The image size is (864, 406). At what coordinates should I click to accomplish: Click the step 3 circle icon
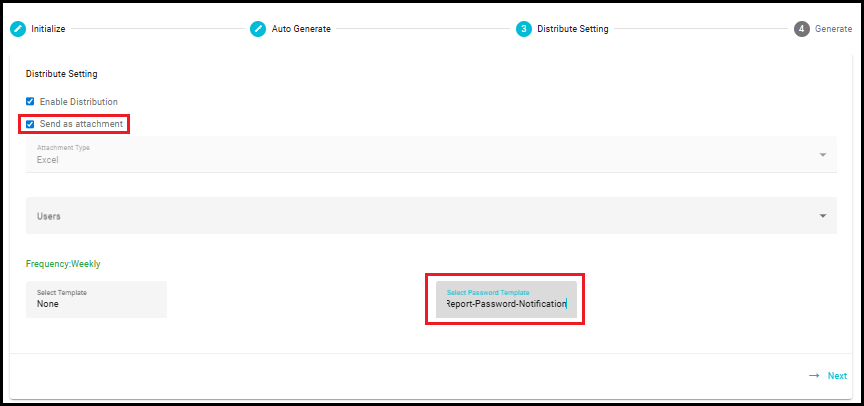click(523, 29)
